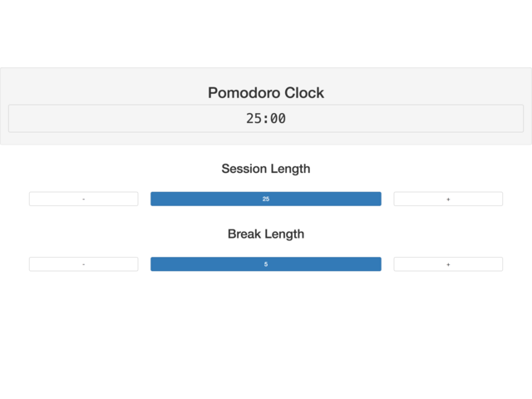532x399 pixels.
Task: Click the Session Length heading
Action: (266, 169)
